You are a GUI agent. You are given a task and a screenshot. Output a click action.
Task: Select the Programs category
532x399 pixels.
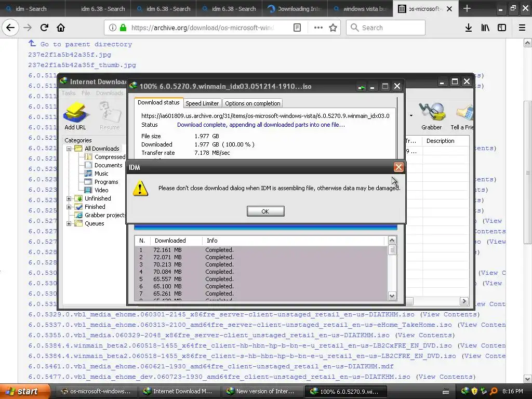[106, 182]
